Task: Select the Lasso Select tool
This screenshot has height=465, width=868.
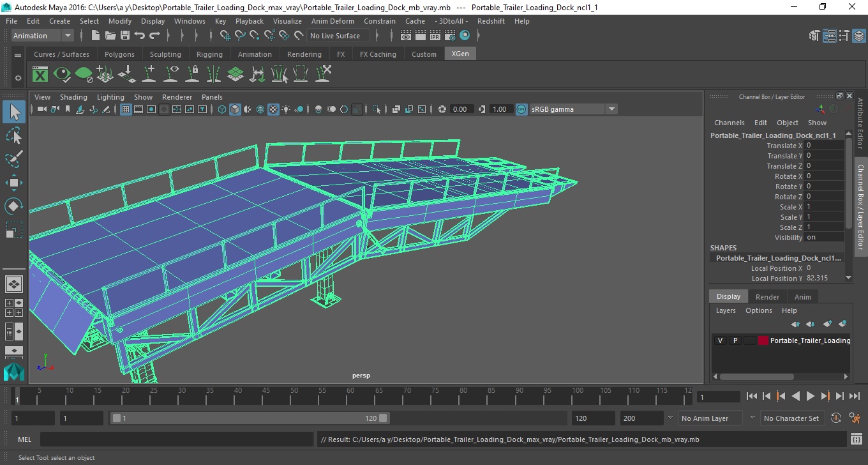Action: coord(14,135)
